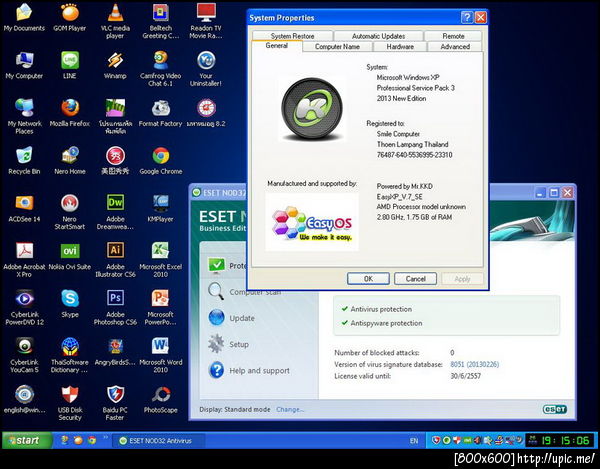Open the Hardware tab
The width and height of the screenshot is (600, 469).
coord(400,47)
